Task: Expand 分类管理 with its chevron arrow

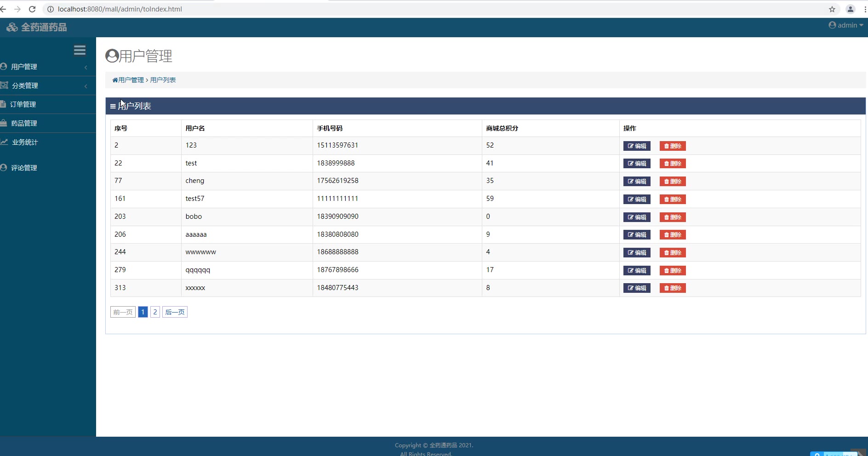Action: 86,86
